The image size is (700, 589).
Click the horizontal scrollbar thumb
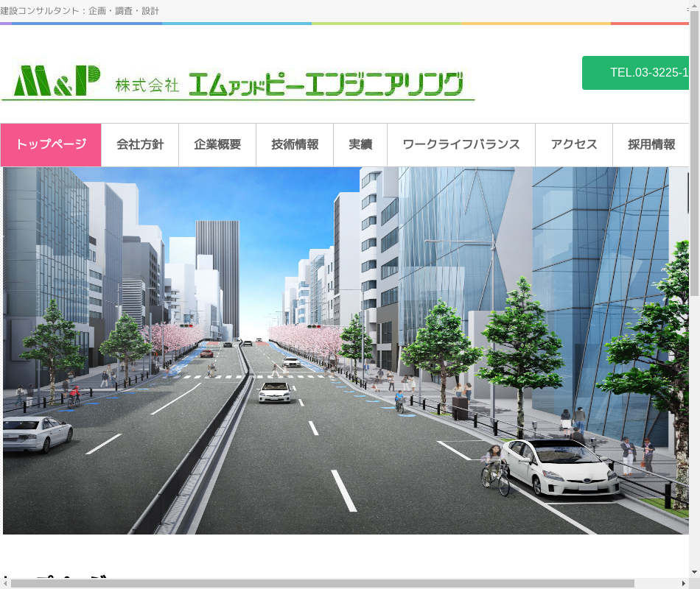(322, 583)
